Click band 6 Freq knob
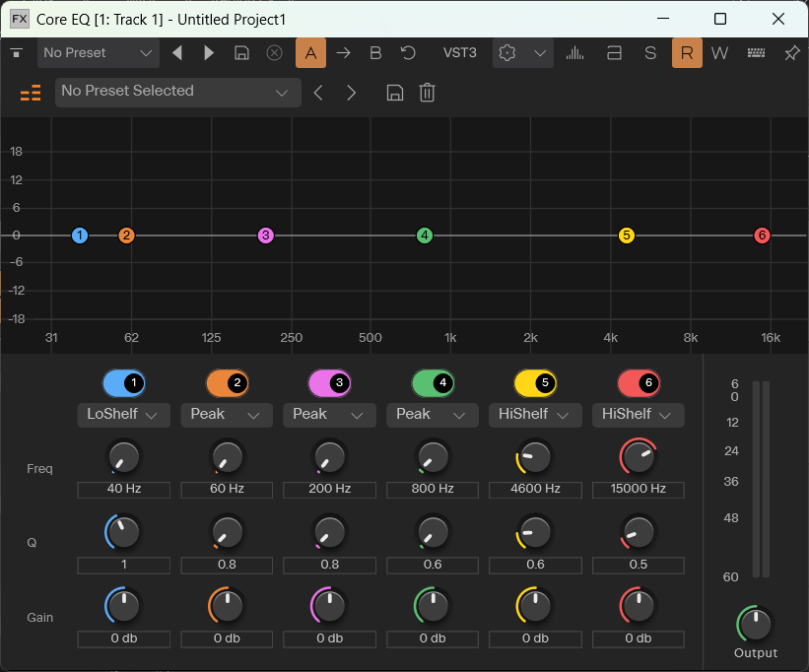 pyautogui.click(x=639, y=457)
